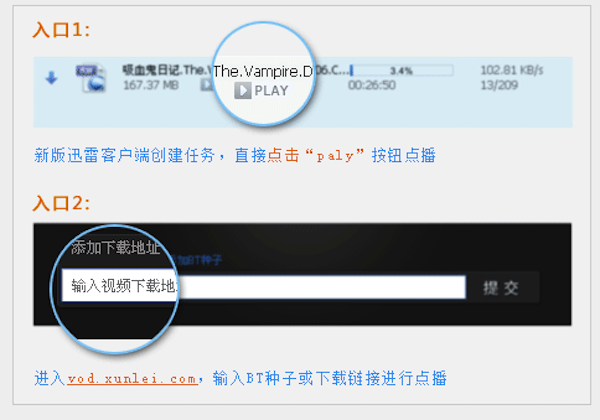Click the vod.xunlei.com link
The image size is (600, 420).
click(132, 379)
